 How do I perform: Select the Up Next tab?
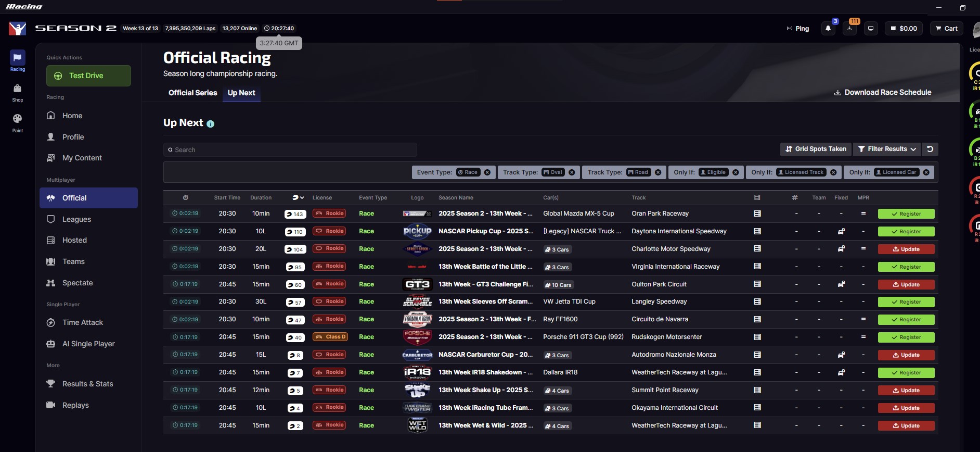coord(241,93)
